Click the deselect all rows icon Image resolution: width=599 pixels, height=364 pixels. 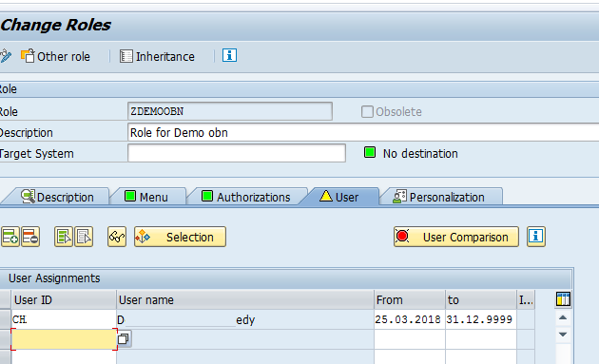pos(84,237)
